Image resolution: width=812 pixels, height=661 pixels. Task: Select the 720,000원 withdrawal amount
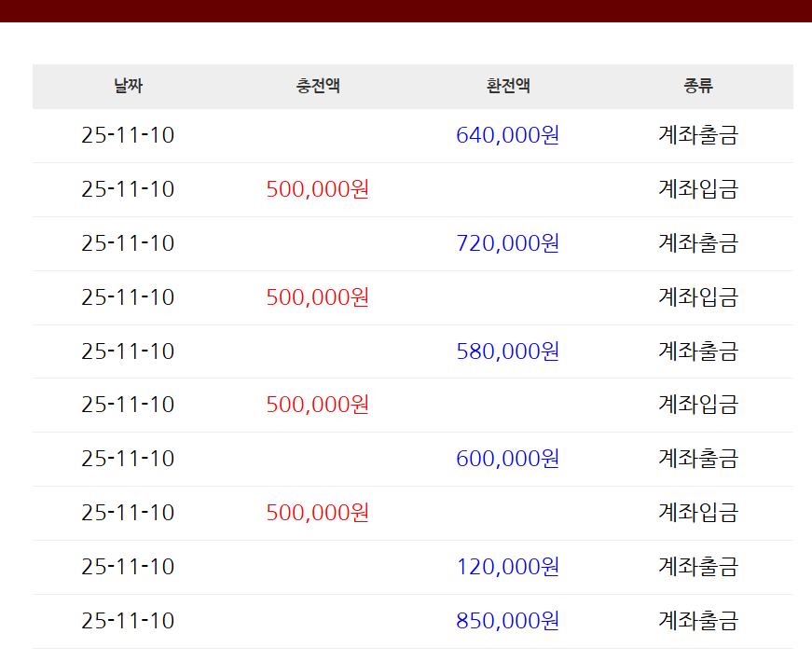[x=508, y=243]
